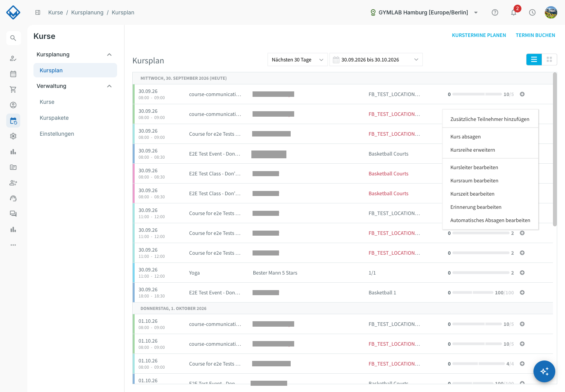Click the clock history icon in header
Screen dimensions: 565x392
(532, 12)
